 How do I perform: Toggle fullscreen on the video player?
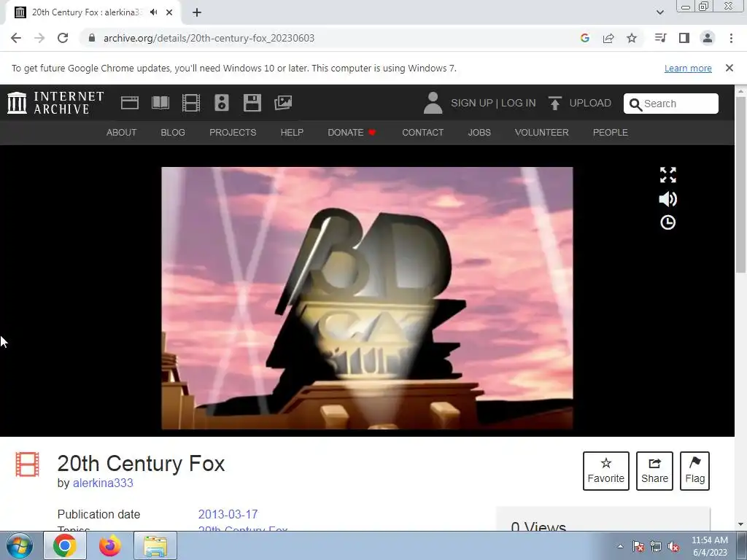coord(668,175)
